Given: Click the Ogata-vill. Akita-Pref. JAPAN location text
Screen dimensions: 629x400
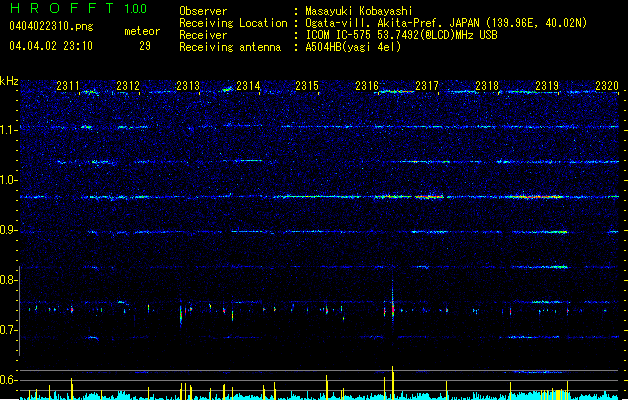Looking at the screenshot, I should 392,23.
